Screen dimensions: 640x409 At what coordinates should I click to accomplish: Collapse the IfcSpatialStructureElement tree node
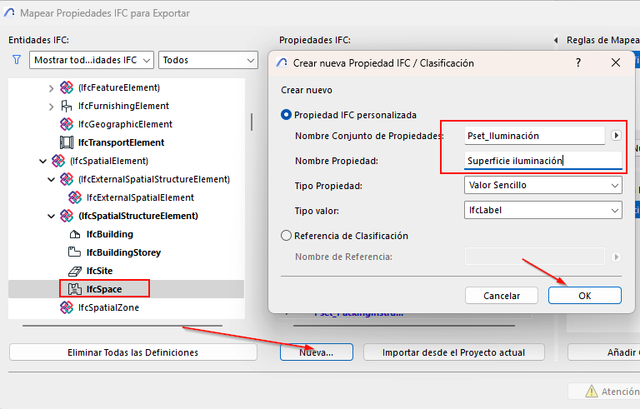coord(51,216)
